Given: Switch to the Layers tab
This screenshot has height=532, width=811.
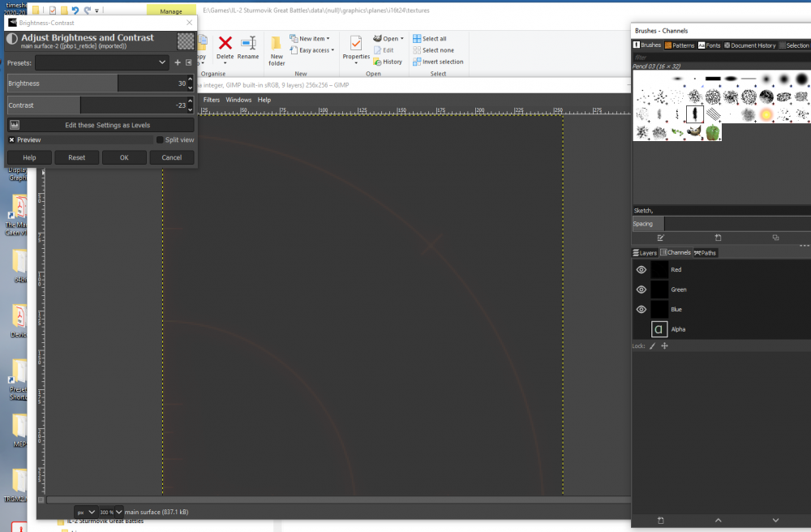Looking at the screenshot, I should click(645, 253).
